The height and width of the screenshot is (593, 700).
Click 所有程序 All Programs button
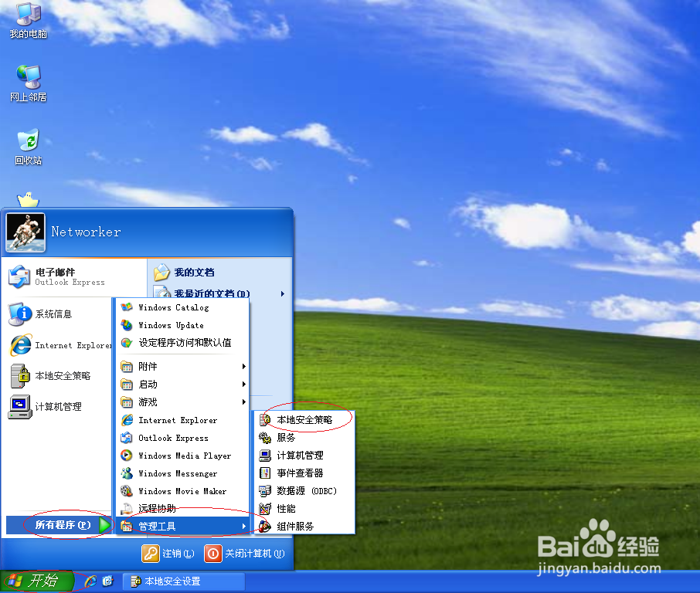point(59,525)
